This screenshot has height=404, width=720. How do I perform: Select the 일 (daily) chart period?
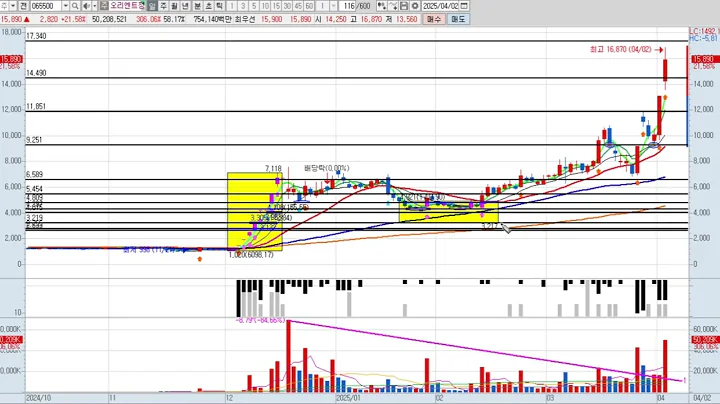152,6
